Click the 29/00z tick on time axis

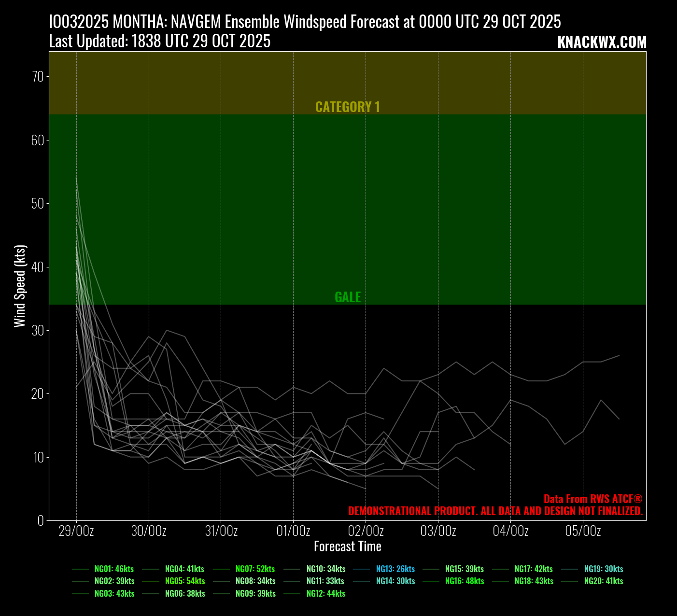pos(76,532)
